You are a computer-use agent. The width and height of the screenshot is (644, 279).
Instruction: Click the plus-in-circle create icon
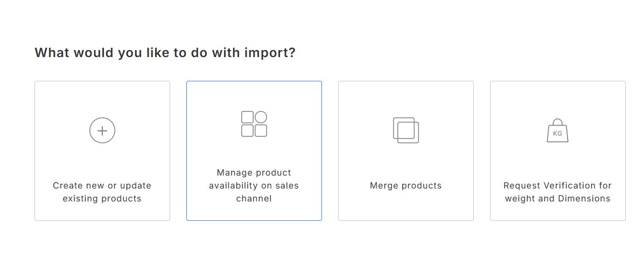[102, 131]
